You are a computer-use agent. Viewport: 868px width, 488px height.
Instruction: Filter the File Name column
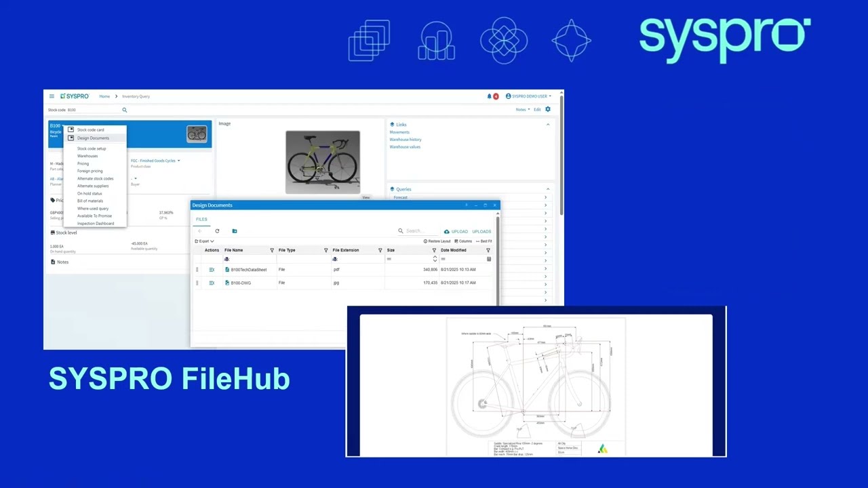[272, 250]
